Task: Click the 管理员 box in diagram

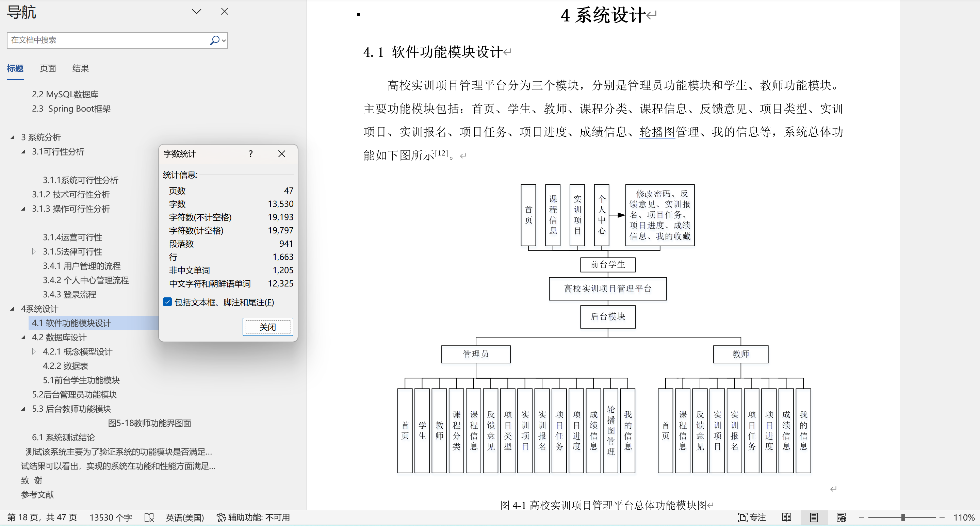Action: click(x=476, y=354)
